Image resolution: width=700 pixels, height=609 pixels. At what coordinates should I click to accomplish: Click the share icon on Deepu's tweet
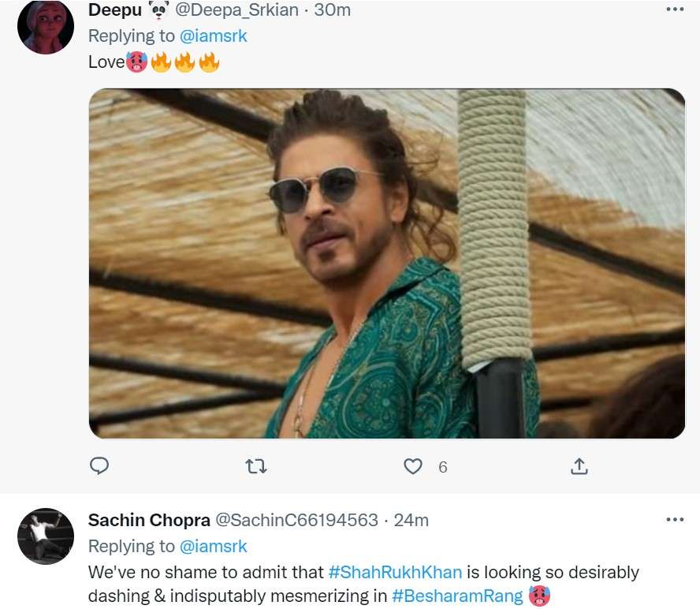click(579, 466)
